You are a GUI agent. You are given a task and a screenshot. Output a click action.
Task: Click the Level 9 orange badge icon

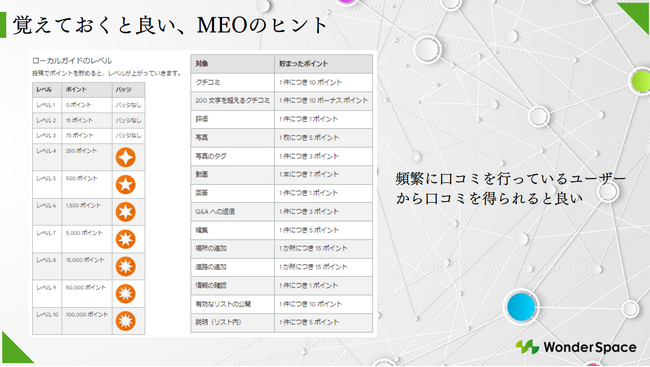125,294
